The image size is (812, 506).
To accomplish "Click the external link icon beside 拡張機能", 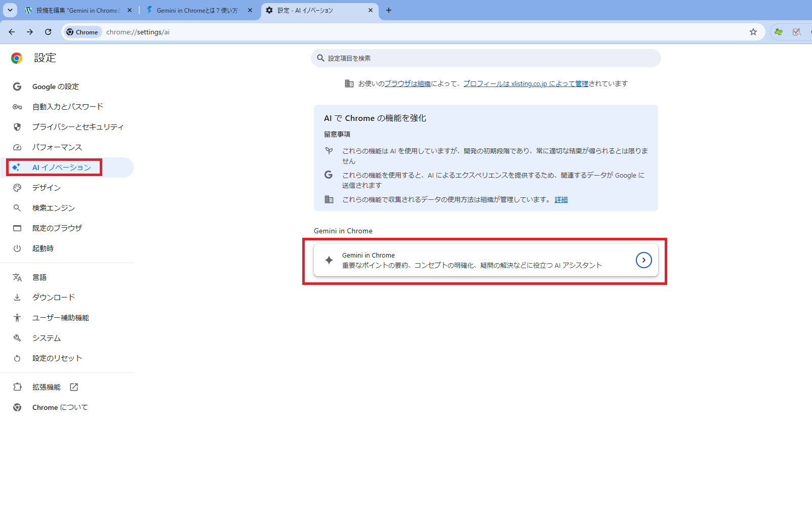I will click(x=74, y=387).
